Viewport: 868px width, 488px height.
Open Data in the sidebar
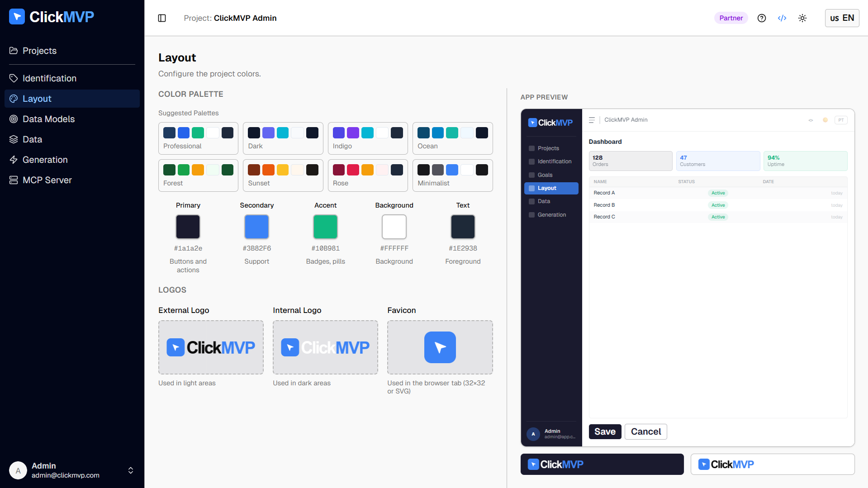coord(72,139)
